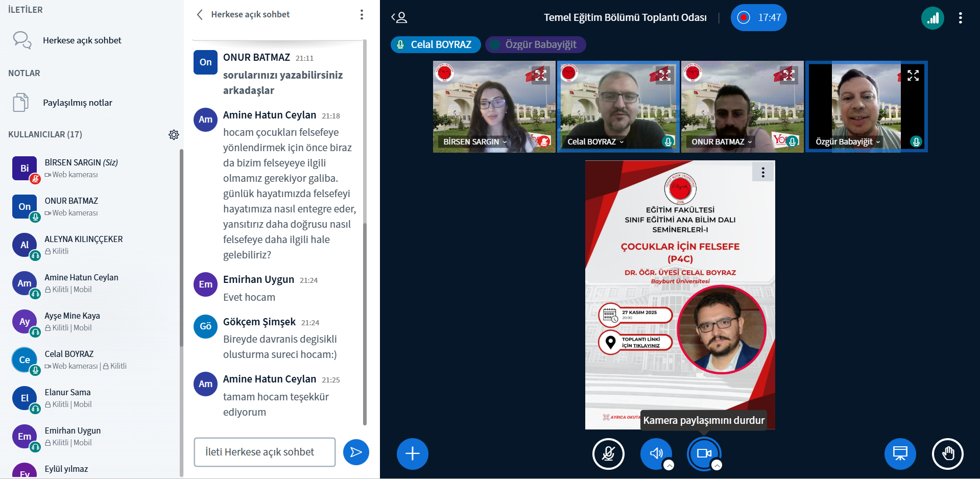
Task: Click the presentation screen share button
Action: click(900, 453)
